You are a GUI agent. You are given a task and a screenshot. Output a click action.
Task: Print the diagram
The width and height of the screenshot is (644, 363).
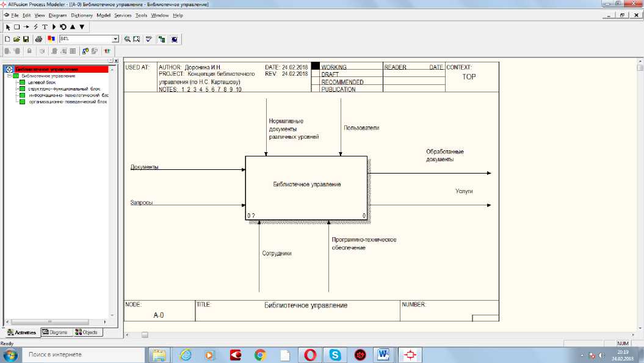(38, 39)
